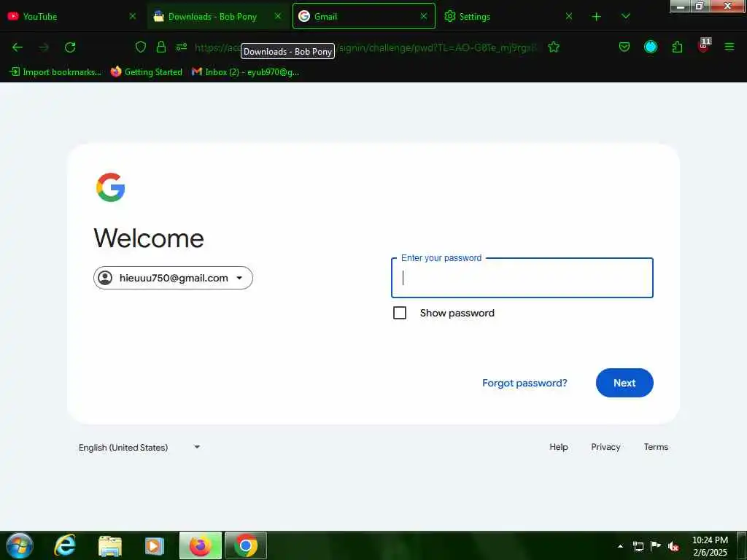Viewport: 747px width, 560px height.
Task: Expand the hieuuu750@gmail.com account switcher
Action: pos(173,278)
